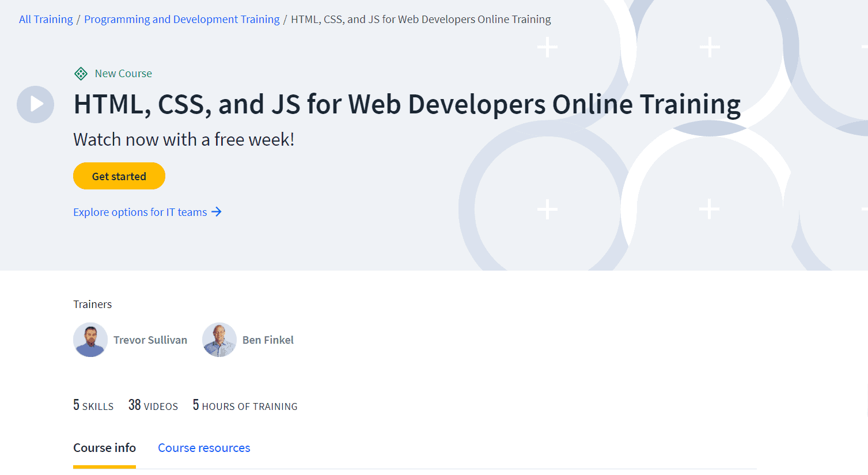
Task: Click the play button icon on the banner
Action: 35,104
